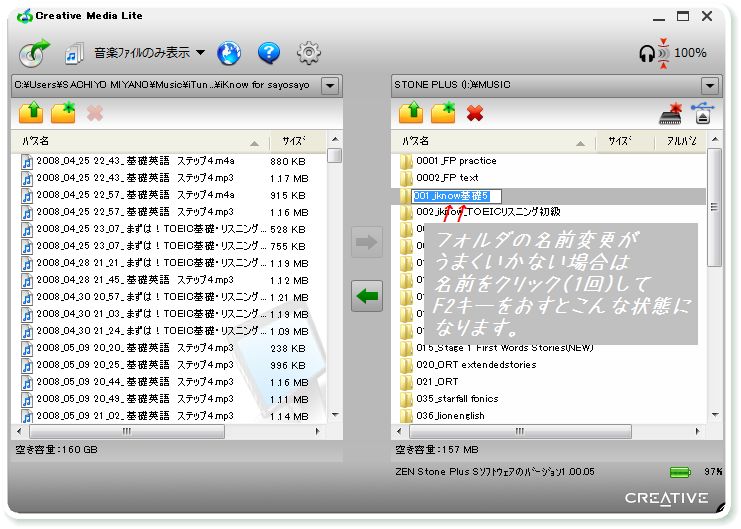Click device pane vertical scrollbar up arrow

click(x=715, y=139)
